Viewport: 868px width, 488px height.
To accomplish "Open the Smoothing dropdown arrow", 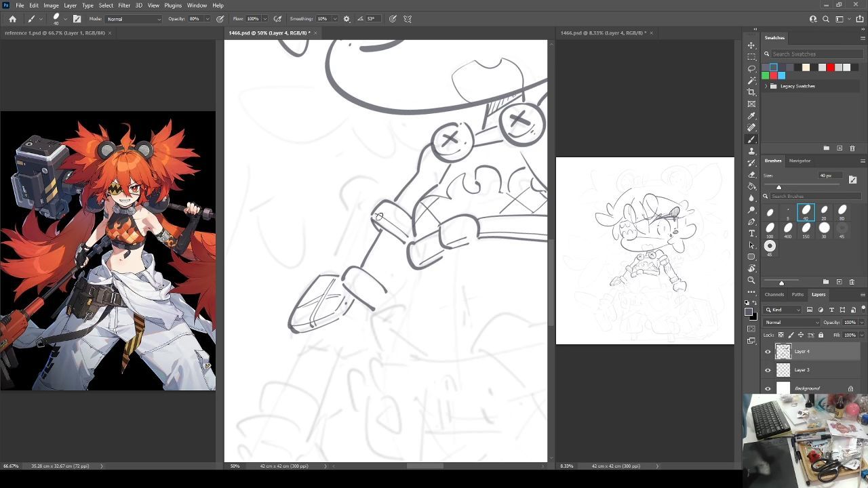I will tap(335, 19).
